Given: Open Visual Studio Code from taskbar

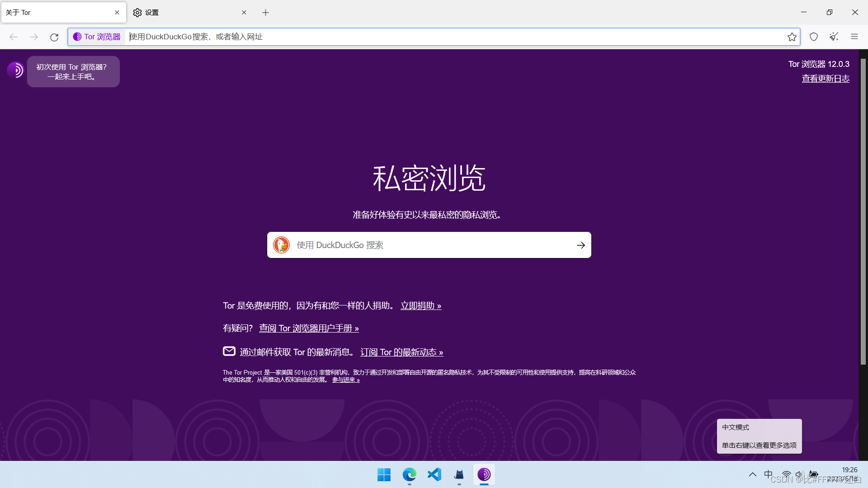Looking at the screenshot, I should (x=434, y=474).
